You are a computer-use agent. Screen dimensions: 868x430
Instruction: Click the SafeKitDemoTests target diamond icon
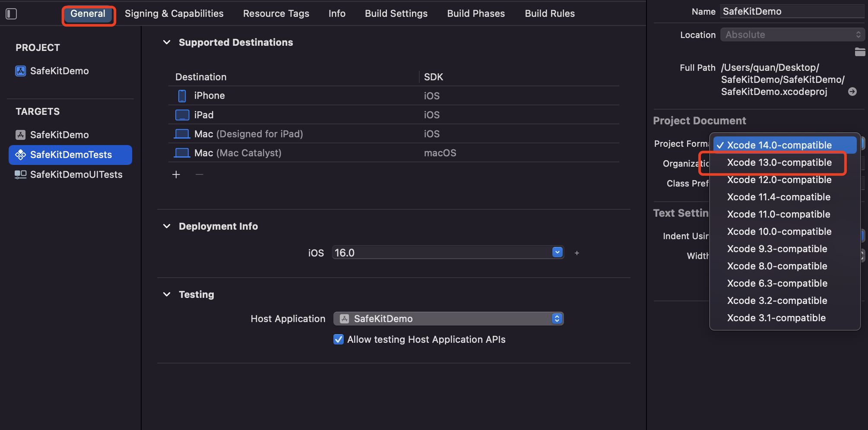[21, 155]
